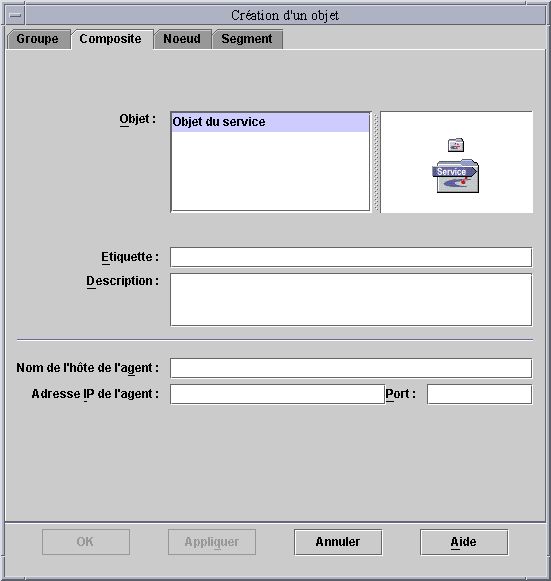
Task: Focus the Adresse IP de l'agent field
Action: (x=277, y=394)
